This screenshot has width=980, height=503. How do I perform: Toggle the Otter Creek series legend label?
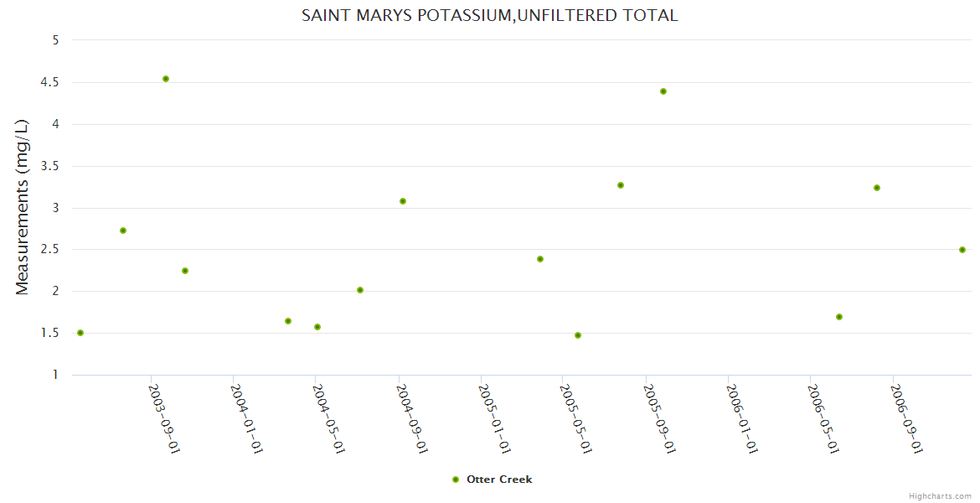tap(499, 480)
